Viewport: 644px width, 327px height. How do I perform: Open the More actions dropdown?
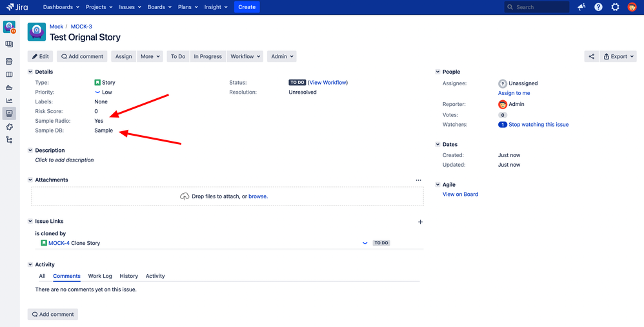tap(150, 56)
